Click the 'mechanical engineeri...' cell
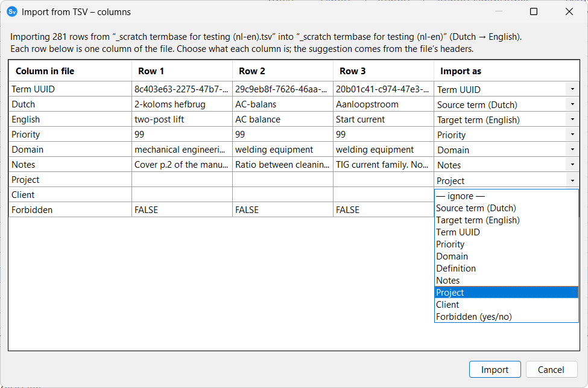588x388 pixels. tap(182, 149)
